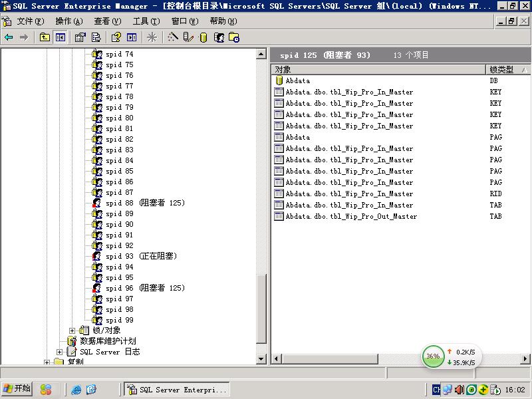Open the 工具(T) menu
The width and height of the screenshot is (532, 399).
pos(146,21)
